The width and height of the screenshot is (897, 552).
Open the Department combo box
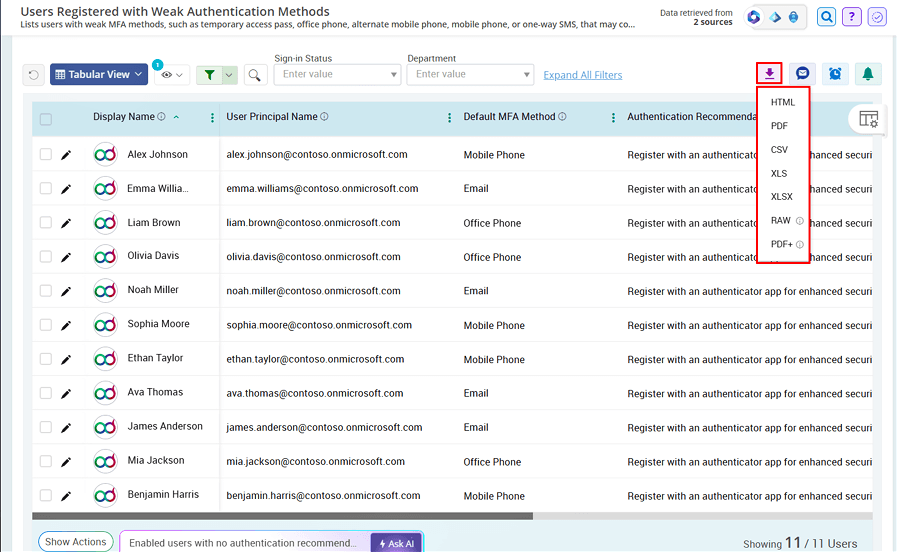click(470, 74)
